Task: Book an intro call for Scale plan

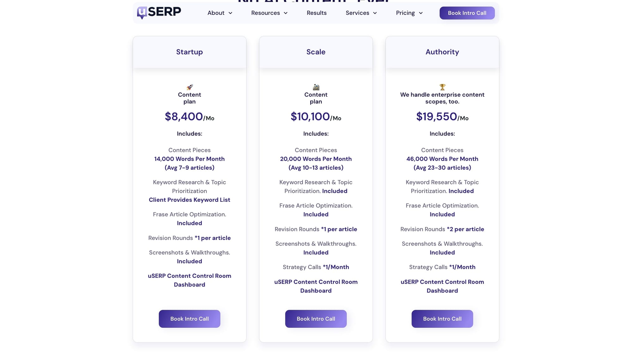Action: click(x=316, y=319)
